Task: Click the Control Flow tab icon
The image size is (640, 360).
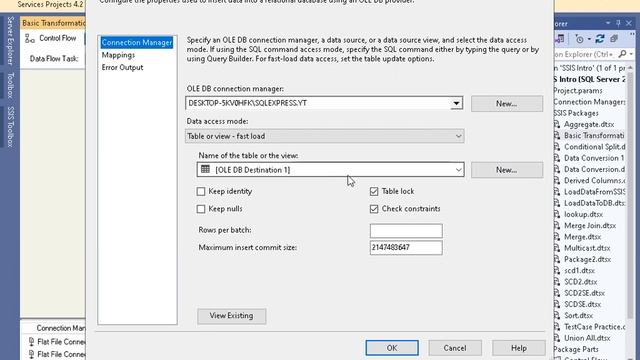Action: point(29,38)
